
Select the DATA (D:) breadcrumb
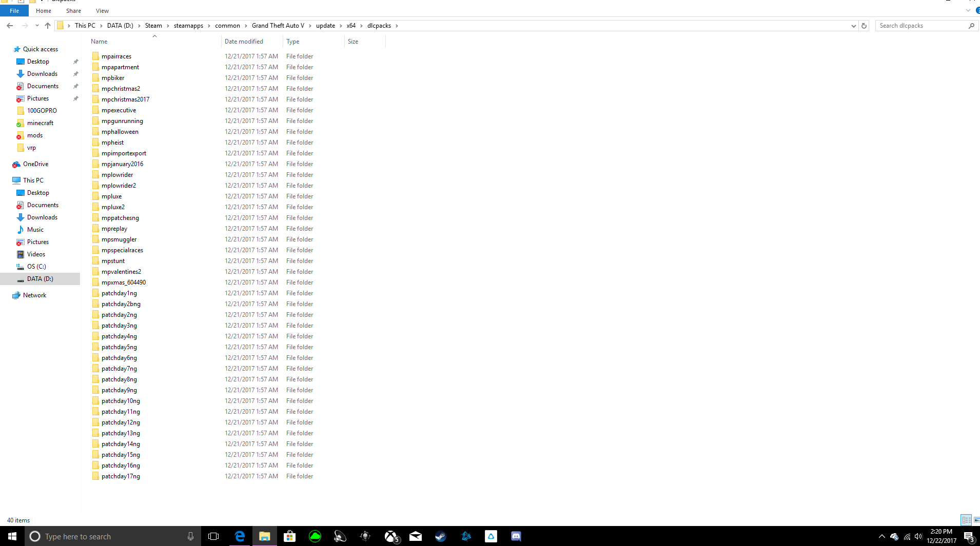coord(120,26)
